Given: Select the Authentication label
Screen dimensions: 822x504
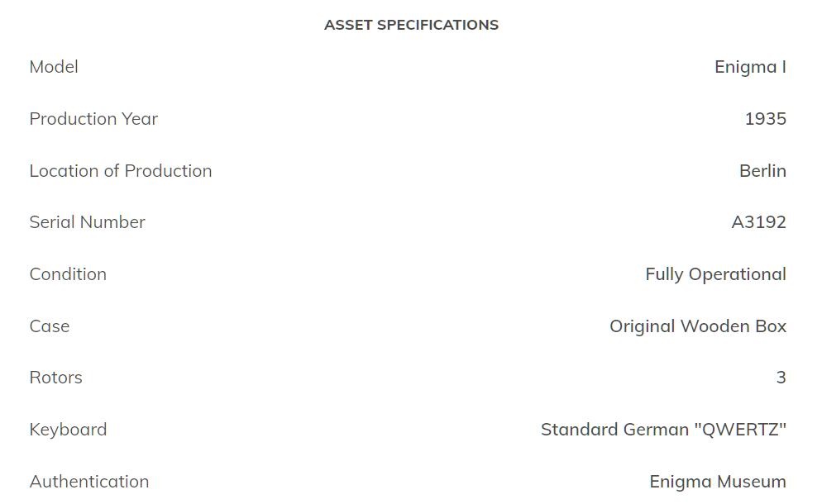Looking at the screenshot, I should (89, 482).
